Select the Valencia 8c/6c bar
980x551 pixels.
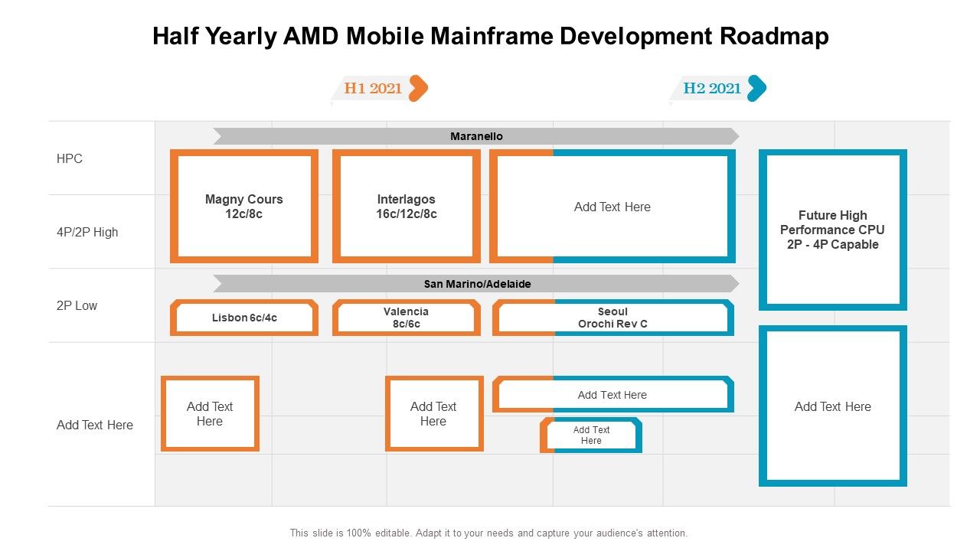click(407, 317)
